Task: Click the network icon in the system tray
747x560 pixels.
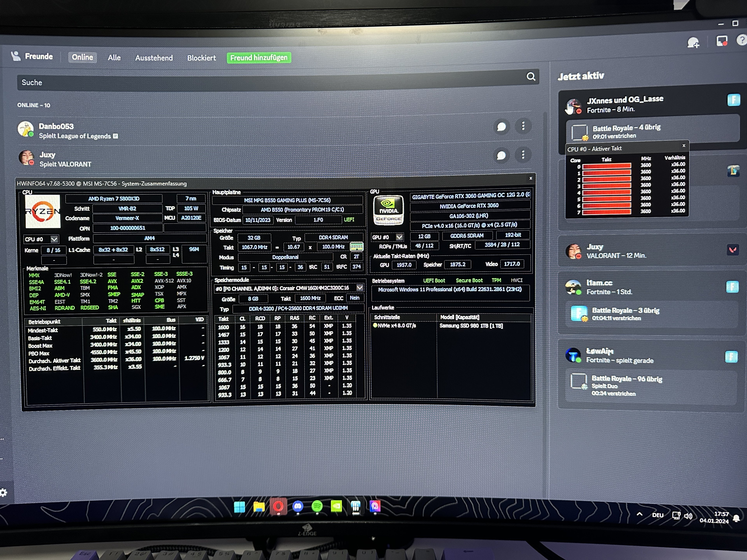Action: click(x=676, y=515)
